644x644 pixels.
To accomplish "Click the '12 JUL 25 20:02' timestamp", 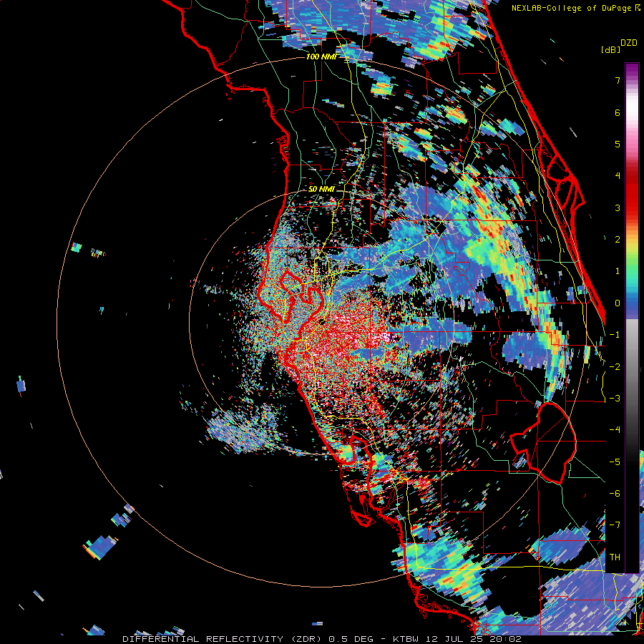I will 474,639.
